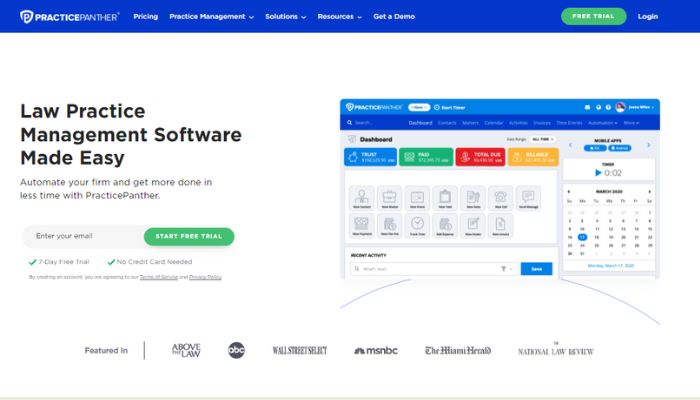The image size is (700, 400).
Task: Click the red Total Due tile in the dashboard
Action: click(480, 157)
